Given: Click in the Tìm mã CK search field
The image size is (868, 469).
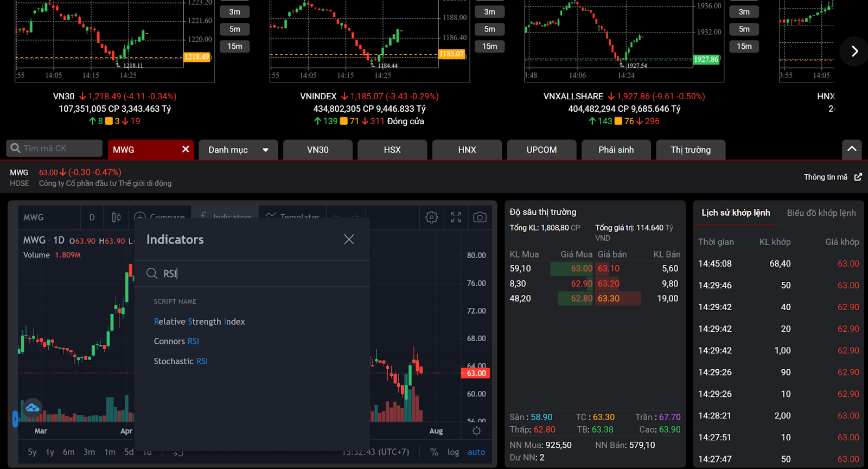Looking at the screenshot, I should tap(54, 148).
